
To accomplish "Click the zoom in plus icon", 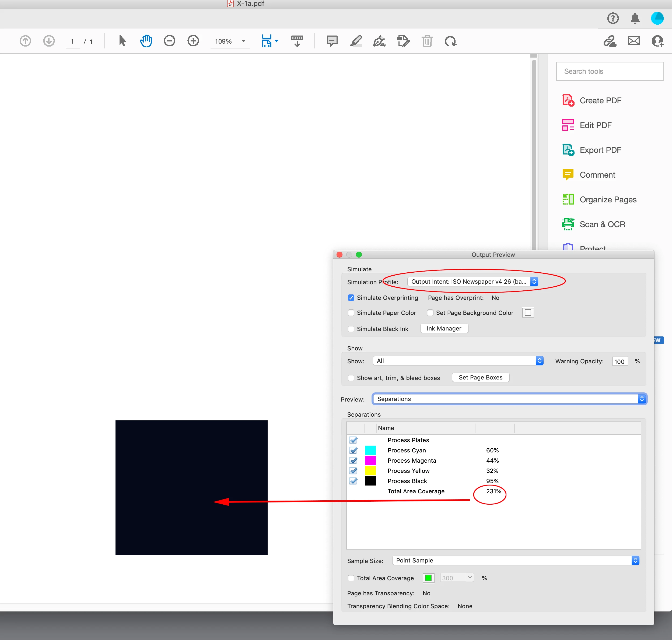I will coord(193,41).
